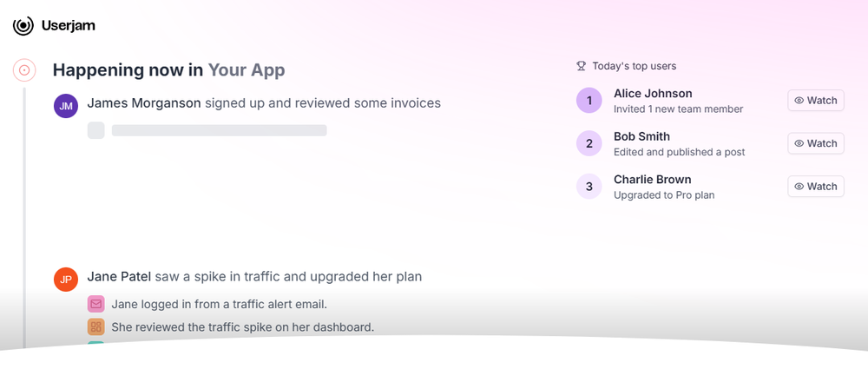Open James Morganson's name link
Image resolution: width=868 pixels, height=369 pixels.
click(x=144, y=103)
